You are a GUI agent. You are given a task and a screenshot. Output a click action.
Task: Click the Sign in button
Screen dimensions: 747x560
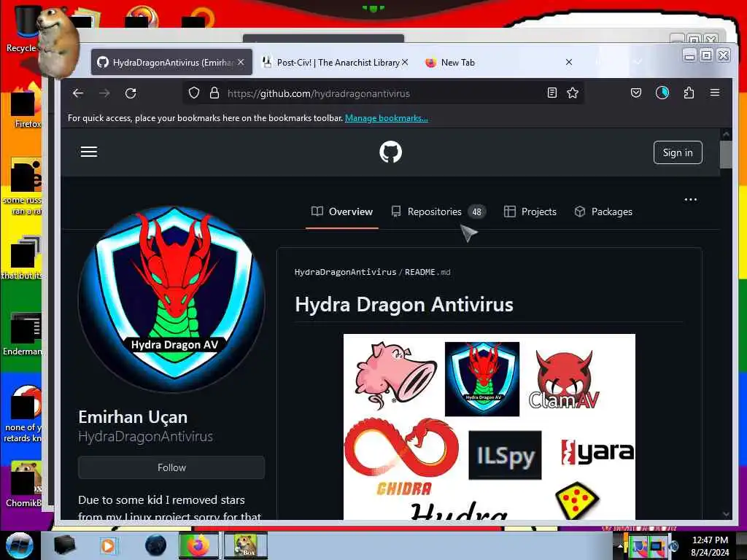tap(678, 152)
